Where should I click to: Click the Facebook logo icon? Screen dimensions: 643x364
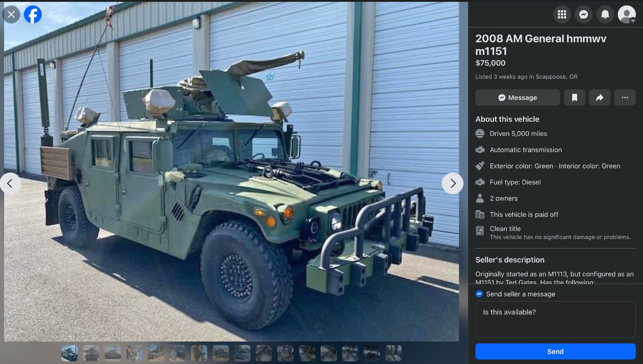33,14
